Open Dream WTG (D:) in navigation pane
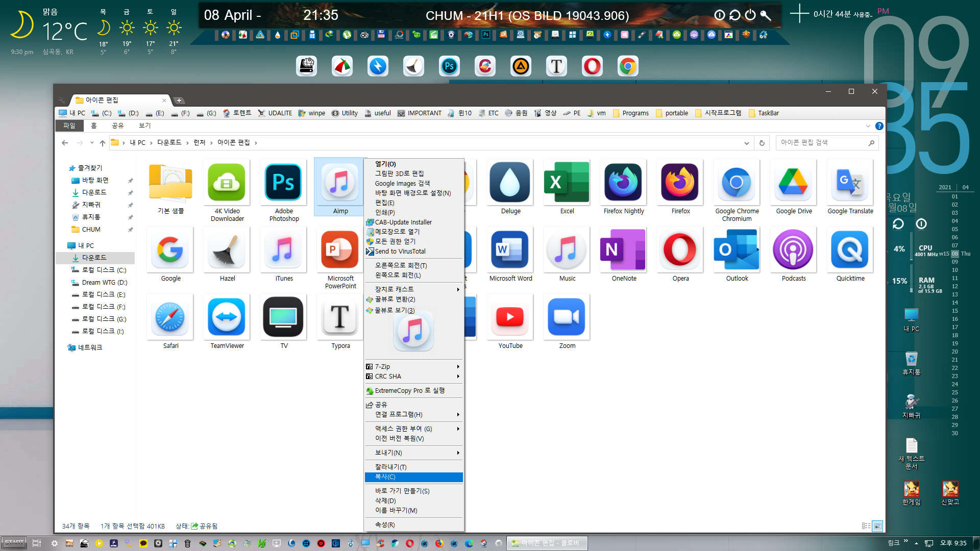This screenshot has width=980, height=551. pyautogui.click(x=100, y=282)
